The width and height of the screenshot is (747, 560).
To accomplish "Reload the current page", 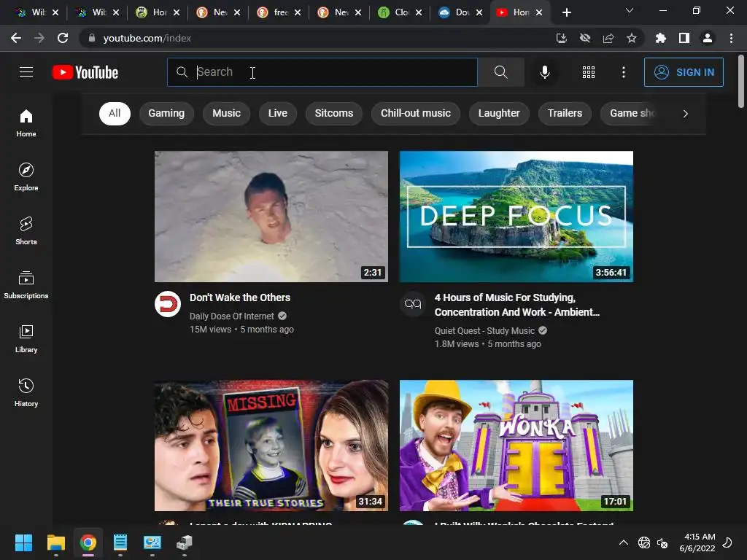I will [63, 38].
